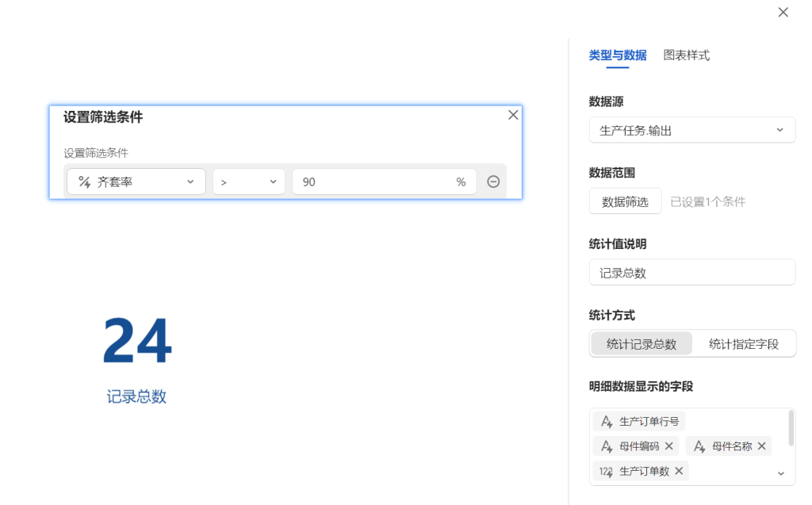Expand the detail fields list chevron
The height and width of the screenshot is (505, 812).
pos(781,473)
